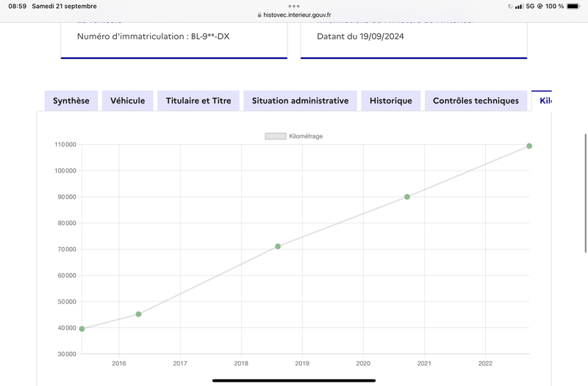Screen dimensions: 588x386
Task: Open the three-dots multitasking menu at top
Action: click(x=294, y=6)
